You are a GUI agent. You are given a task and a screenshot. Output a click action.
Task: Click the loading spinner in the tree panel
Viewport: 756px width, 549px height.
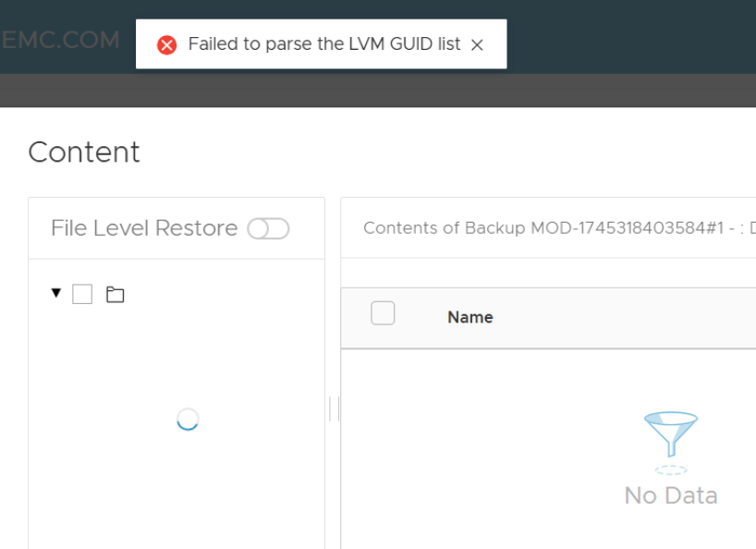pyautogui.click(x=188, y=420)
